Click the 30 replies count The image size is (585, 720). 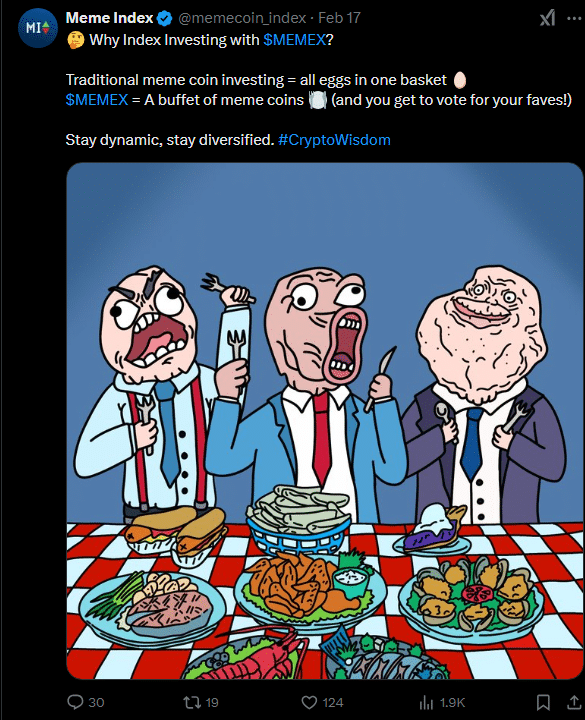(x=96, y=703)
